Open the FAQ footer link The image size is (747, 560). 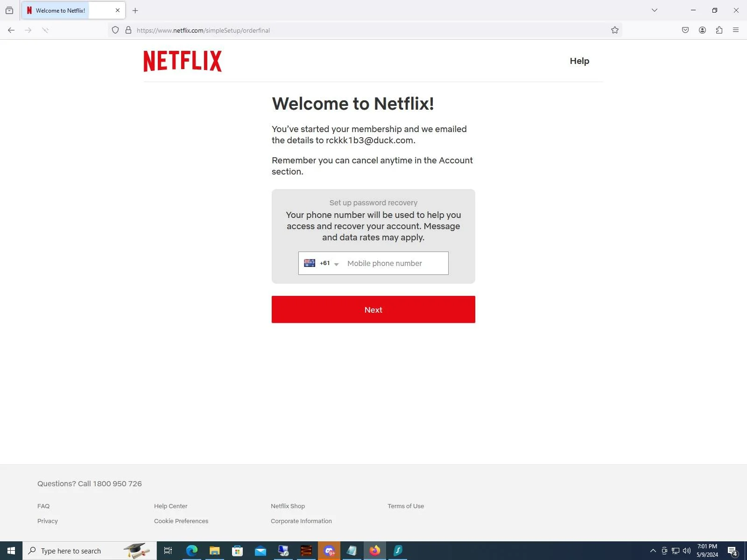[x=43, y=506]
